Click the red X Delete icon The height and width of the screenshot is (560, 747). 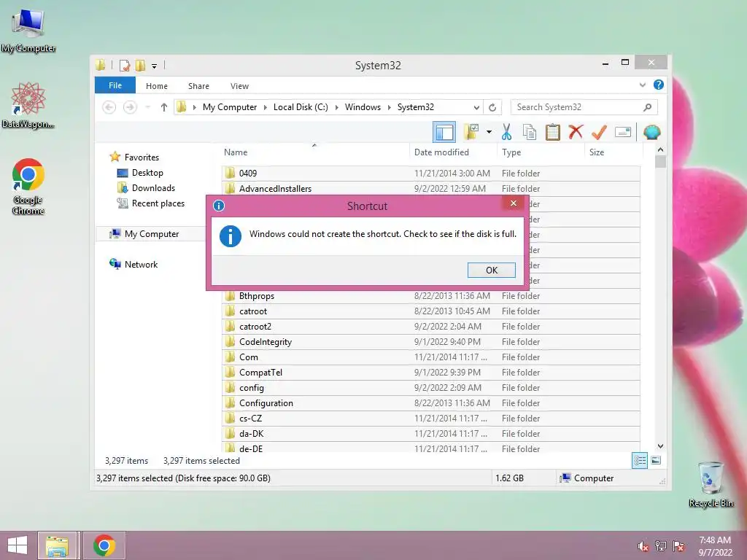coord(576,132)
